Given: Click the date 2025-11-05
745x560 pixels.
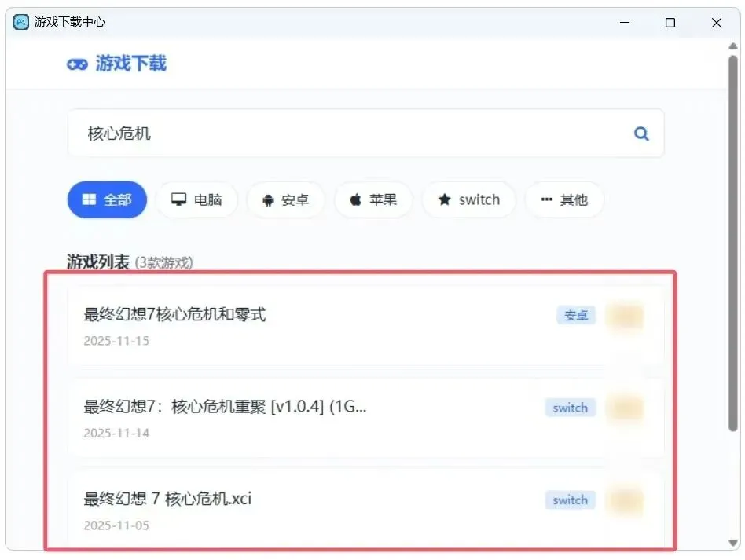Looking at the screenshot, I should (x=116, y=525).
